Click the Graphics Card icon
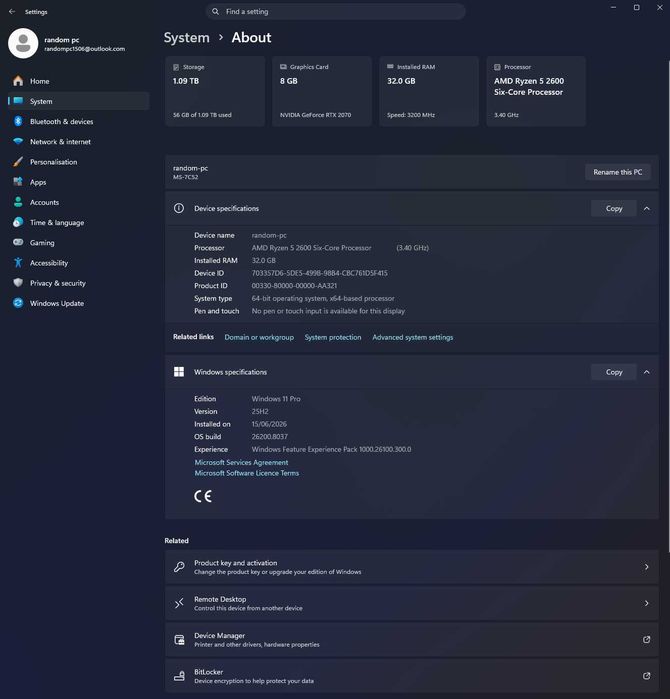The width and height of the screenshot is (670, 699). point(283,66)
